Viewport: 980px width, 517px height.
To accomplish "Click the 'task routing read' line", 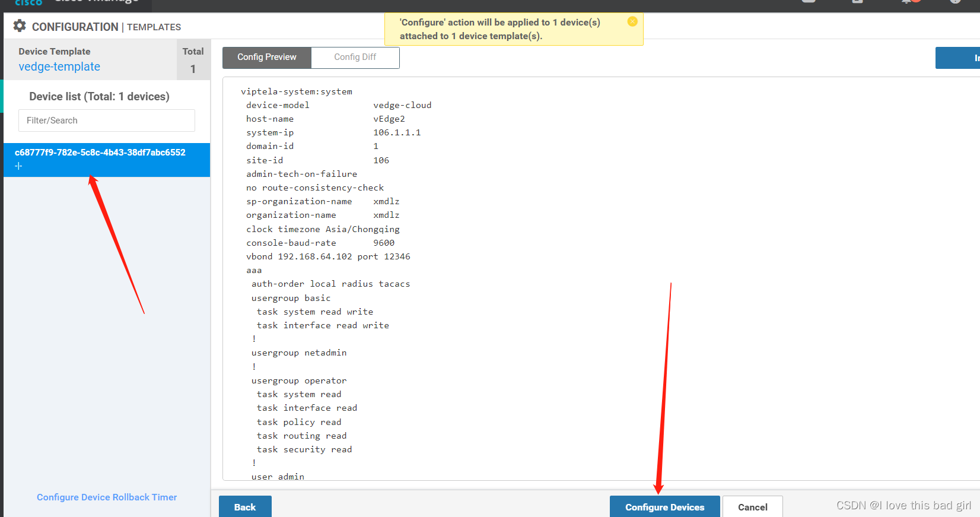I will (302, 436).
